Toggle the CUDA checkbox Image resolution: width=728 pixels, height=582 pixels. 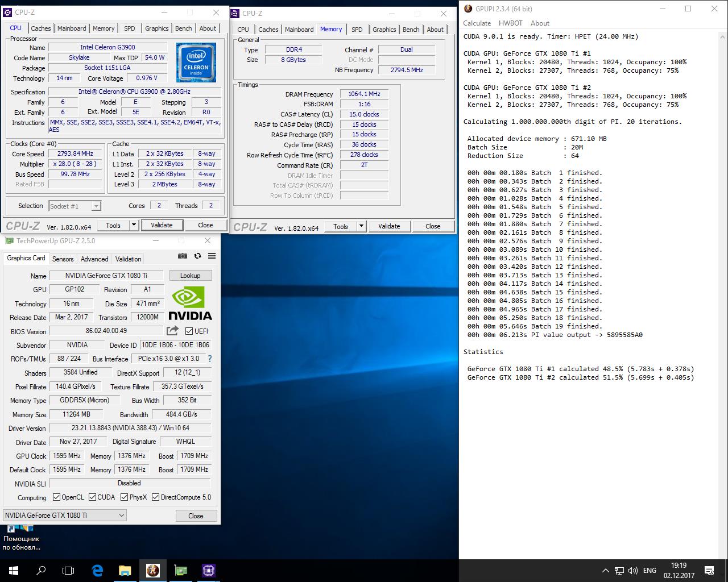pyautogui.click(x=92, y=497)
